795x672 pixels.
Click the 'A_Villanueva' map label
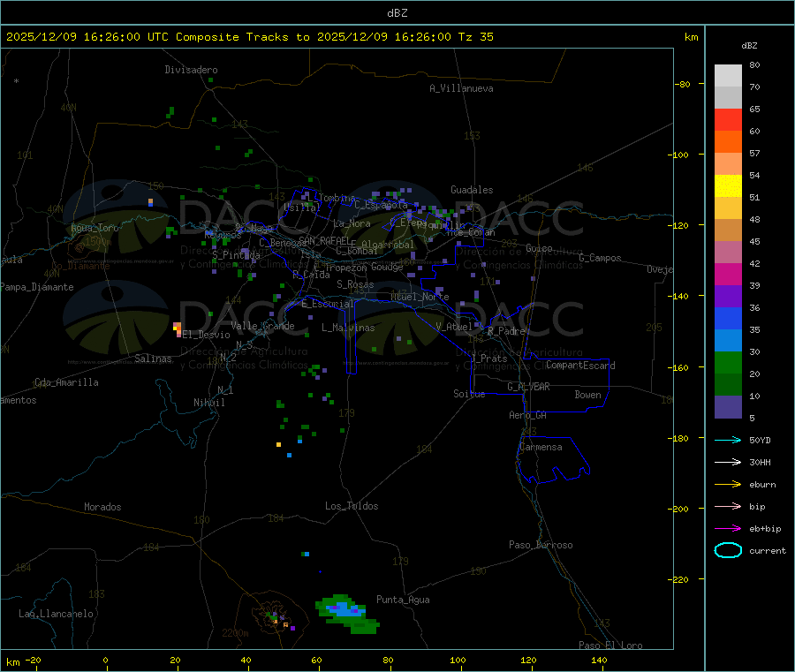[x=461, y=88]
